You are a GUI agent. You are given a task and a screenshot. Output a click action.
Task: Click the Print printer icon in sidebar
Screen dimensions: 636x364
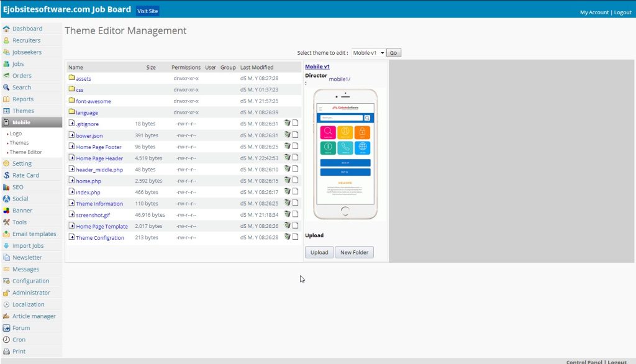click(6, 352)
